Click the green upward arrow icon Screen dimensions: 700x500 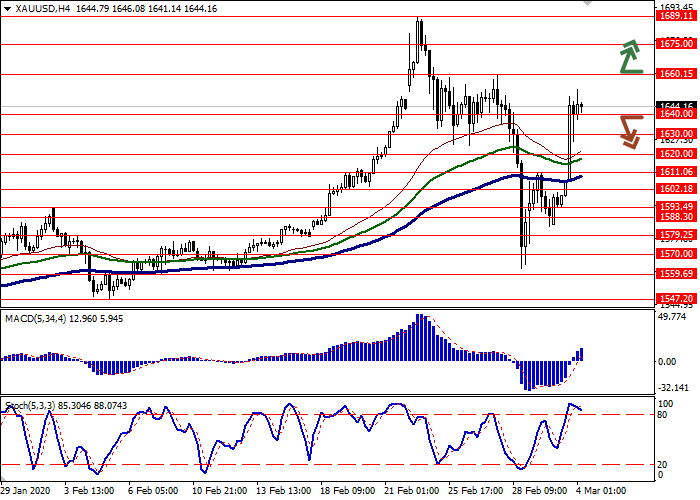pyautogui.click(x=629, y=57)
